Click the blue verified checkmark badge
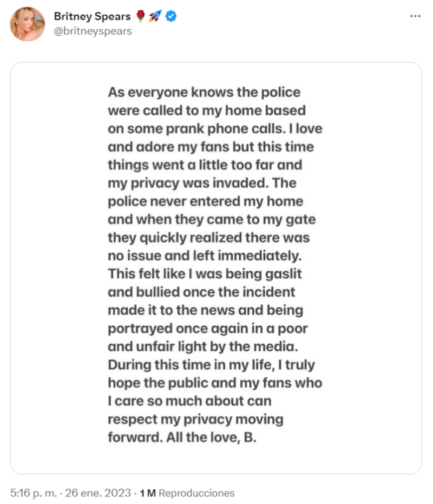433x504 pixels. [x=171, y=17]
